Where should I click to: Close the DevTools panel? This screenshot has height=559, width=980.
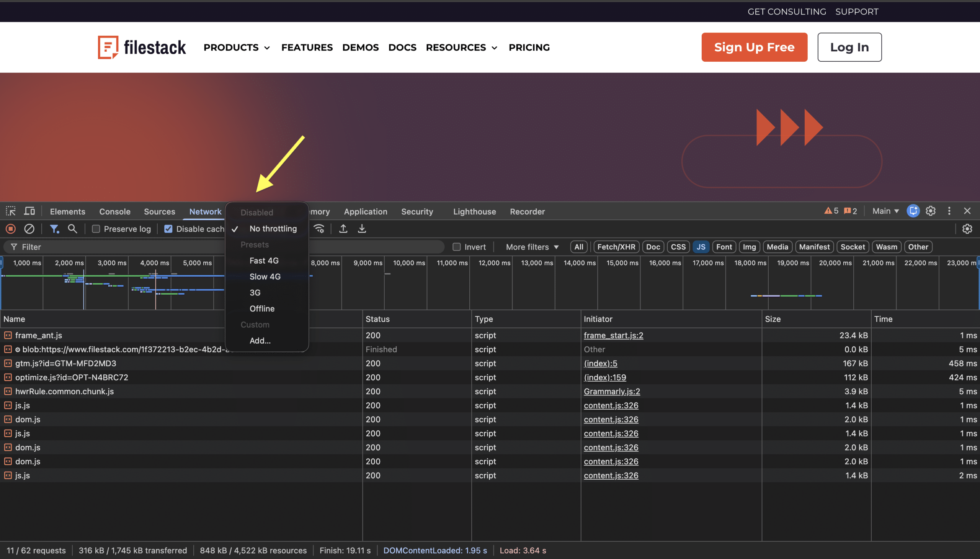967,211
